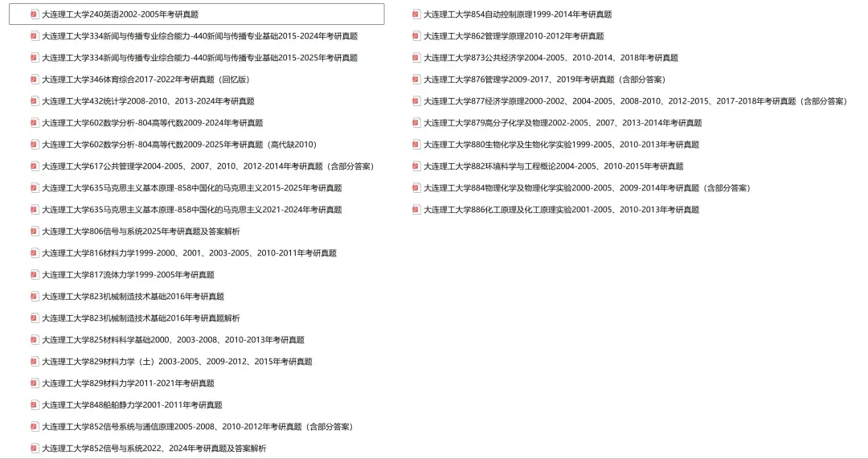Select 829材料力学2011-2021年考研真题
Image resolution: width=868 pixels, height=459 pixels.
point(128,383)
